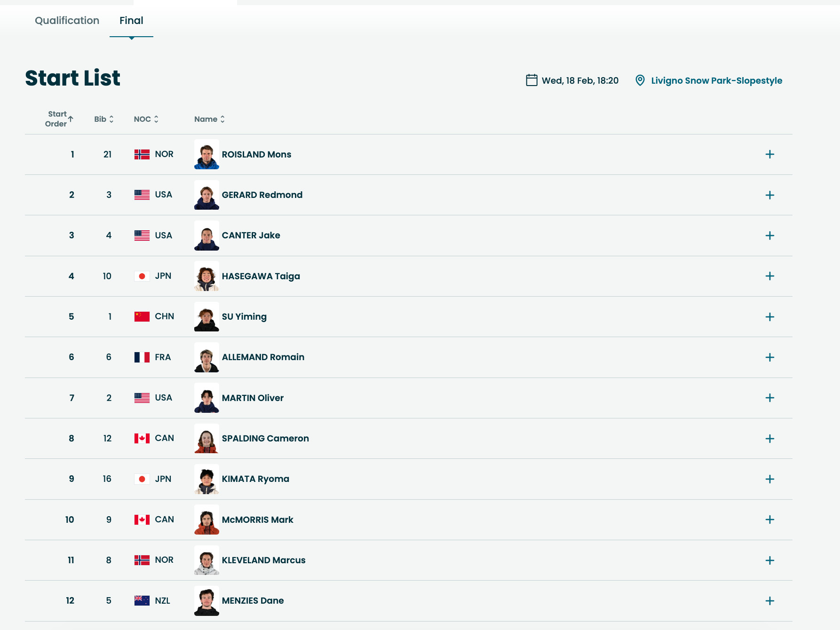Open KIMATA Ryoma's athlete photo
The height and width of the screenshot is (630, 840).
(206, 479)
